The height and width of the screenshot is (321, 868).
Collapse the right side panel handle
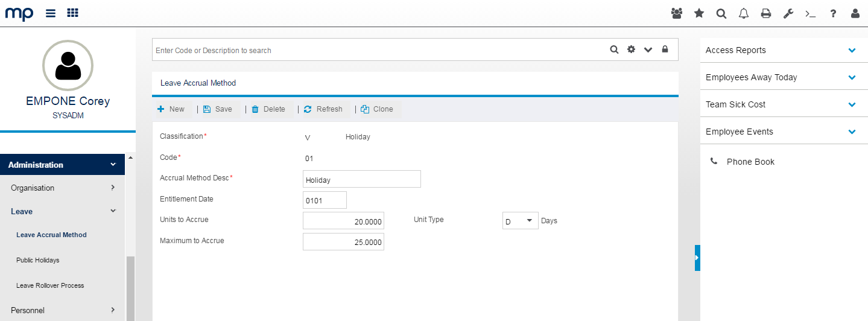click(x=697, y=258)
